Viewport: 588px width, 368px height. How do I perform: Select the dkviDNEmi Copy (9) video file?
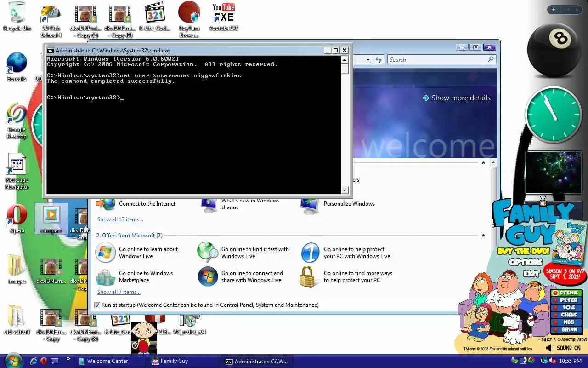point(120,21)
